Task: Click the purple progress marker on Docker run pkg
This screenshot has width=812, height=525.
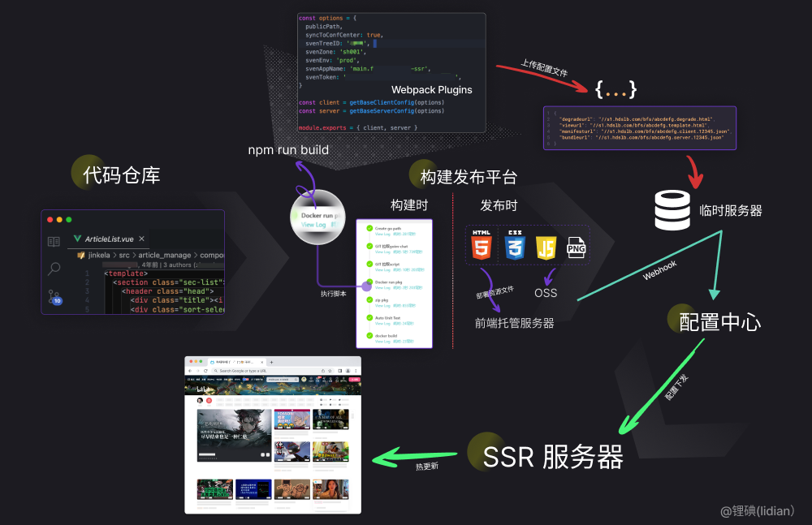Action: click(367, 286)
